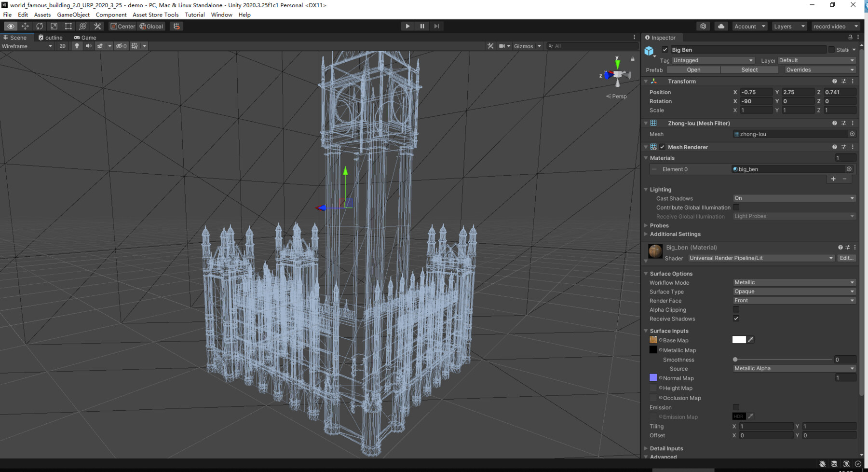Enable Contribute Global Illumination
The width and height of the screenshot is (868, 472).
pyautogui.click(x=736, y=207)
